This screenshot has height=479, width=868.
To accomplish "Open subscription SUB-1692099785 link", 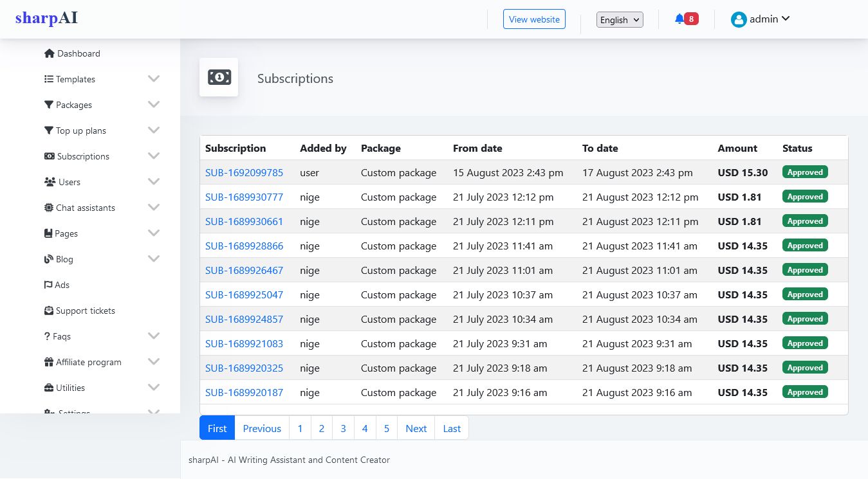I will [x=244, y=172].
